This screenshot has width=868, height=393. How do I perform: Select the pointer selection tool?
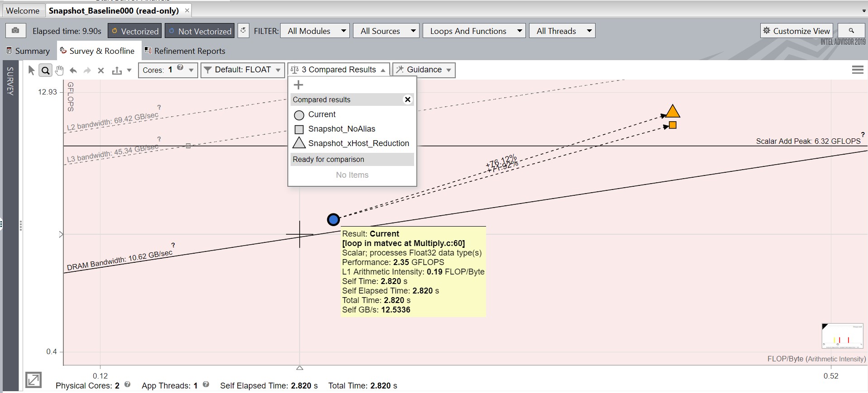pos(31,70)
